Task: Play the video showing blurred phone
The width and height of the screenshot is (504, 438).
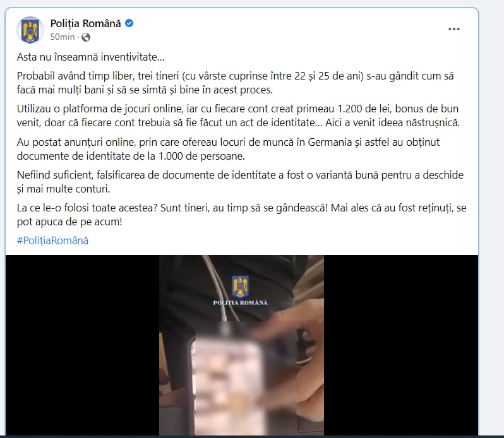Action: pos(241,345)
